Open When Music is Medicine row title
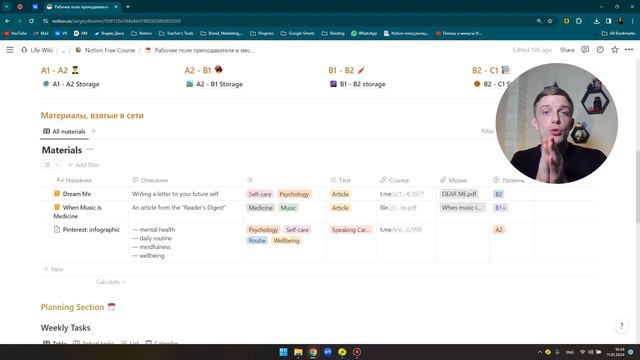 coord(78,211)
